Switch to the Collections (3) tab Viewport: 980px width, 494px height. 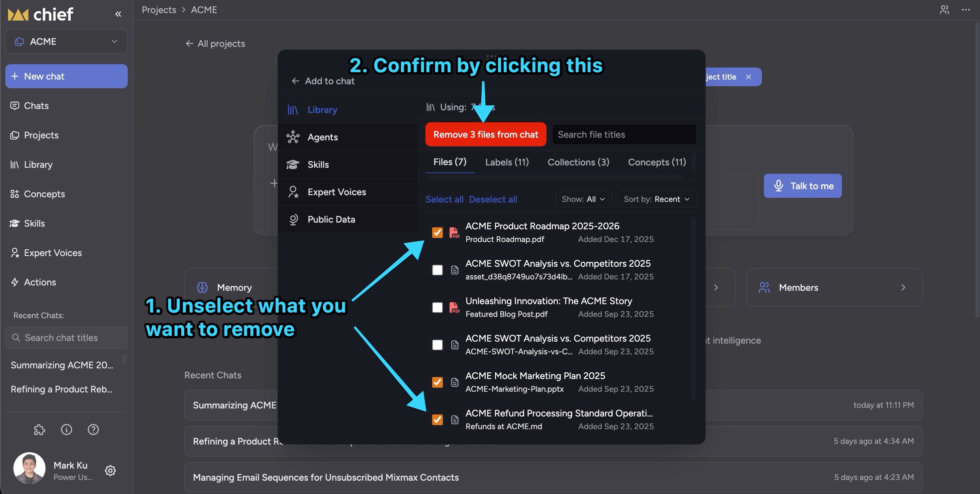578,162
